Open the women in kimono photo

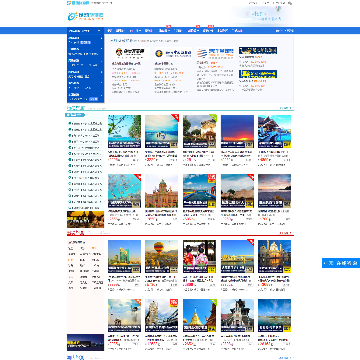click(199, 256)
